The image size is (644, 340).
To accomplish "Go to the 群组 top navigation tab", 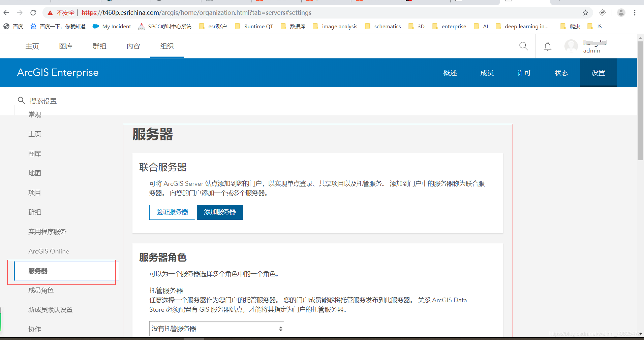I will pos(100,46).
